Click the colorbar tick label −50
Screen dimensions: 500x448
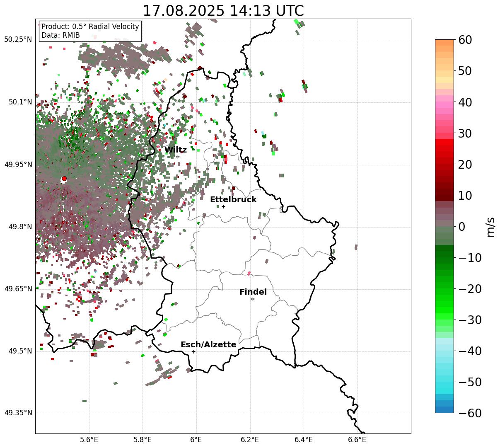click(470, 382)
